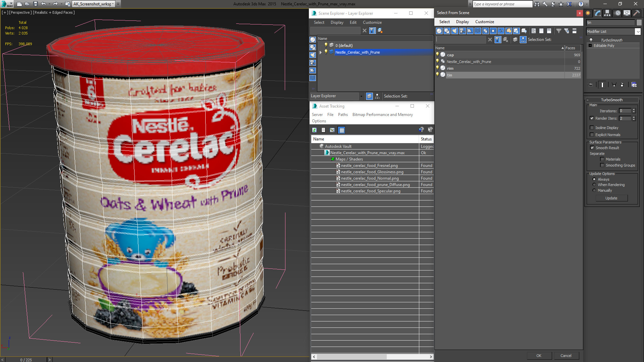This screenshot has height=362, width=644.
Task: Toggle Geometry filter in Layer Explorer sidebar
Action: pos(313,40)
